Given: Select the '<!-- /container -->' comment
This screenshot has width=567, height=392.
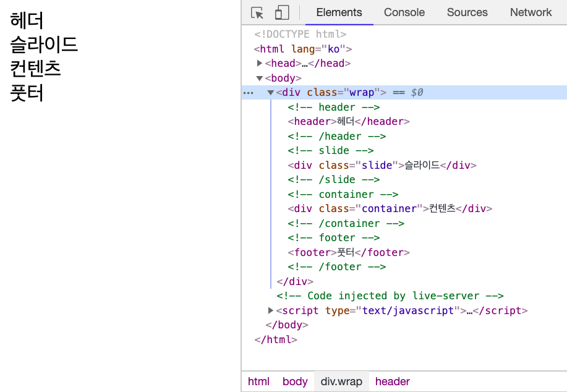Looking at the screenshot, I should (x=346, y=223).
